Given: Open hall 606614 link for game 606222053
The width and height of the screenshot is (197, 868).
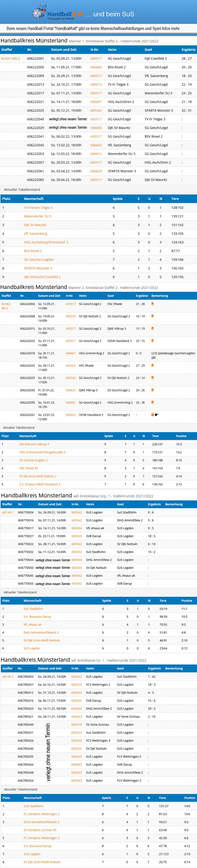Looking at the screenshot, I should pos(96,154).
